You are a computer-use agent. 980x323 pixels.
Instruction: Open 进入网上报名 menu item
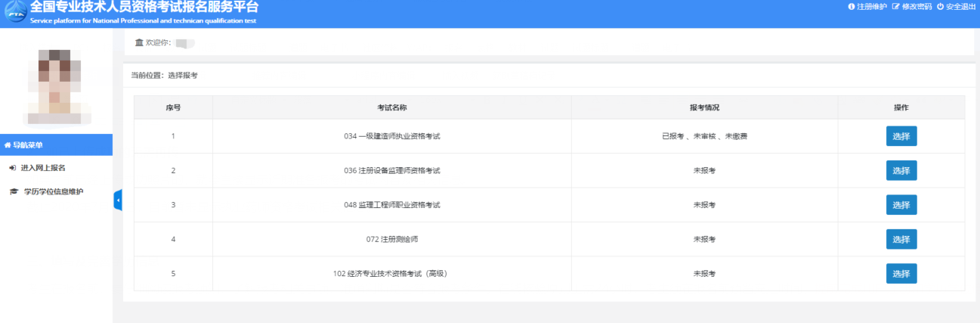pos(45,168)
